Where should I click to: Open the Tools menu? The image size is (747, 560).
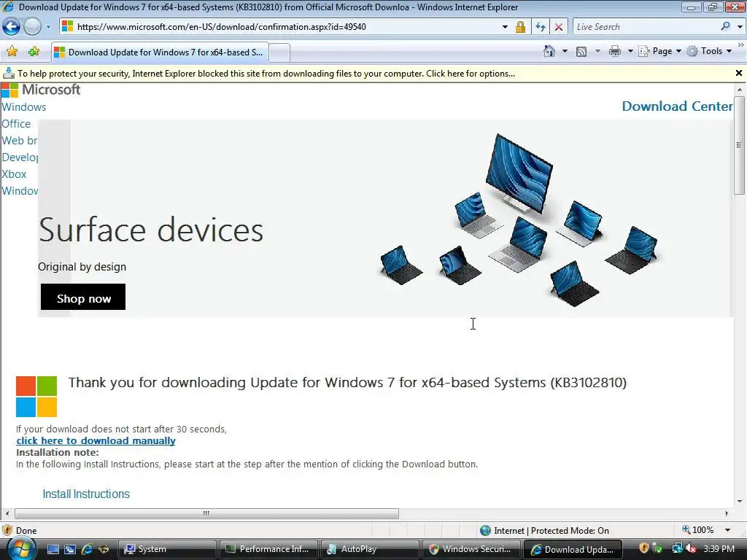pos(709,51)
